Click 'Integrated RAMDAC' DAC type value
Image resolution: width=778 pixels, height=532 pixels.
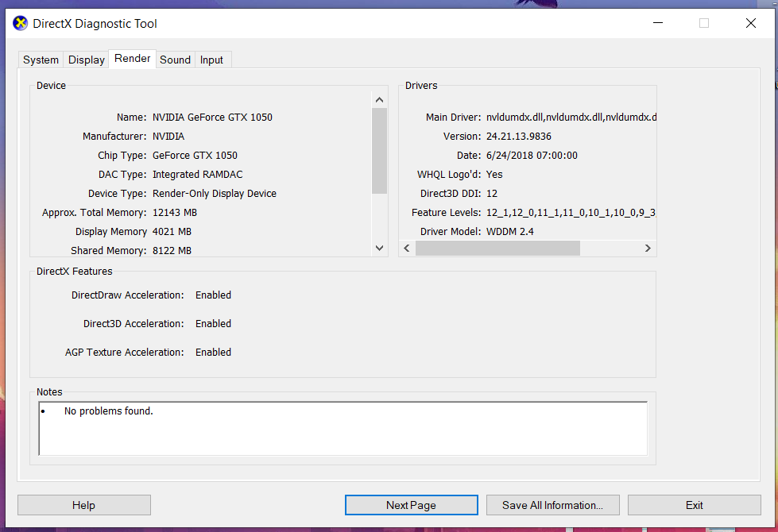click(197, 175)
